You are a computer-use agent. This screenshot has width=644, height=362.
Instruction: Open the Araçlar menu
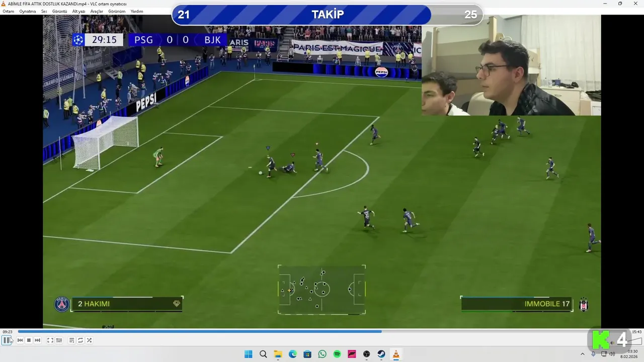pos(97,11)
